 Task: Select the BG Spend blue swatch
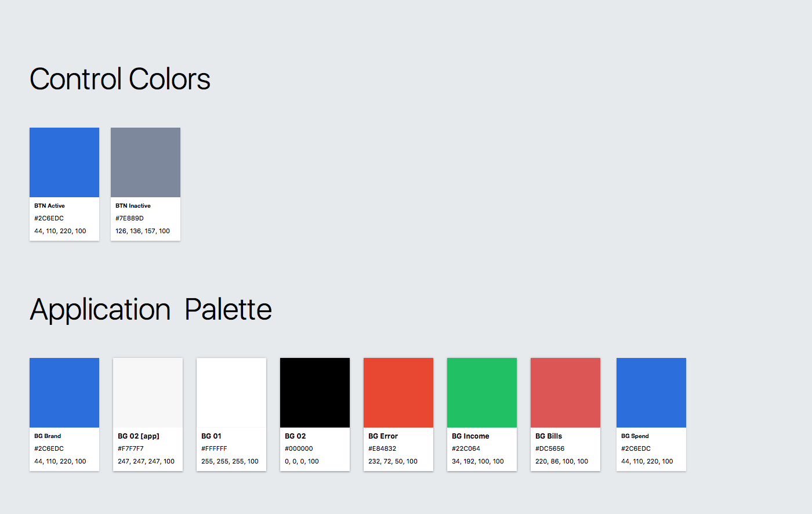click(x=651, y=393)
